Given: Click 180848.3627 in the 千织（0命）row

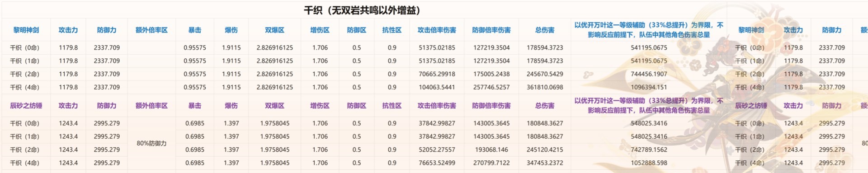Looking at the screenshot, I should click(545, 123).
